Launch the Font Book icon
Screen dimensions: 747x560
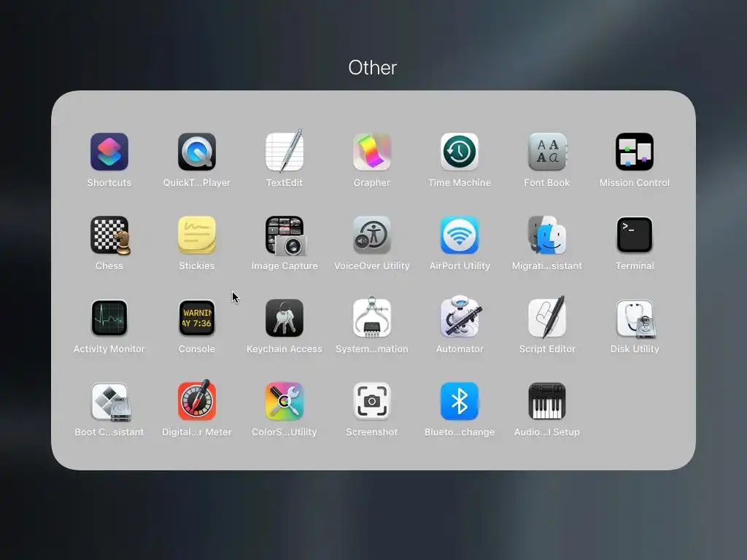(x=547, y=152)
